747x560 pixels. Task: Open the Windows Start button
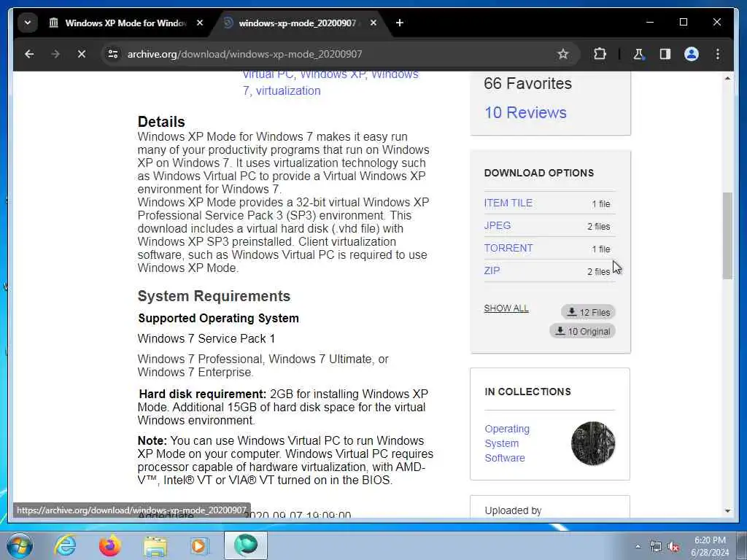pyautogui.click(x=20, y=545)
